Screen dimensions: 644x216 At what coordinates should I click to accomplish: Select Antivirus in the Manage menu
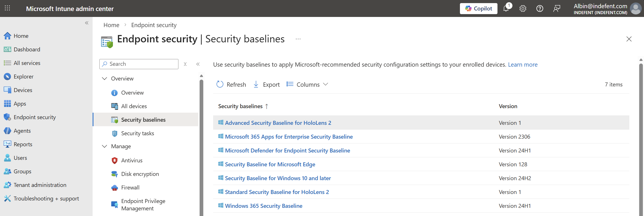click(x=132, y=160)
